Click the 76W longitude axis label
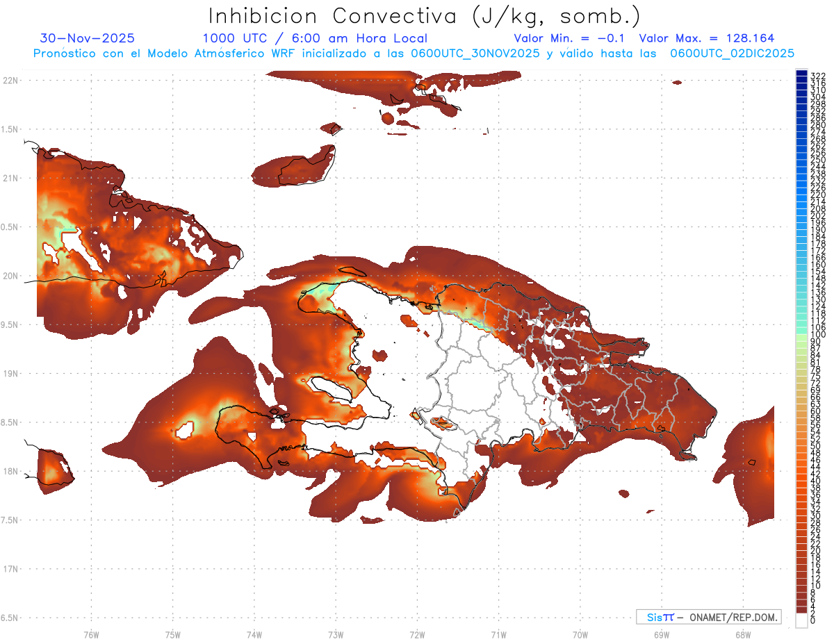Viewport: 834px width, 644px height. [91, 634]
